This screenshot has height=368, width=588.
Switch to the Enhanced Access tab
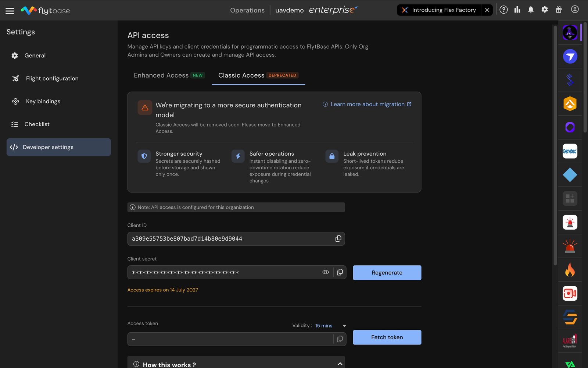[x=169, y=75]
